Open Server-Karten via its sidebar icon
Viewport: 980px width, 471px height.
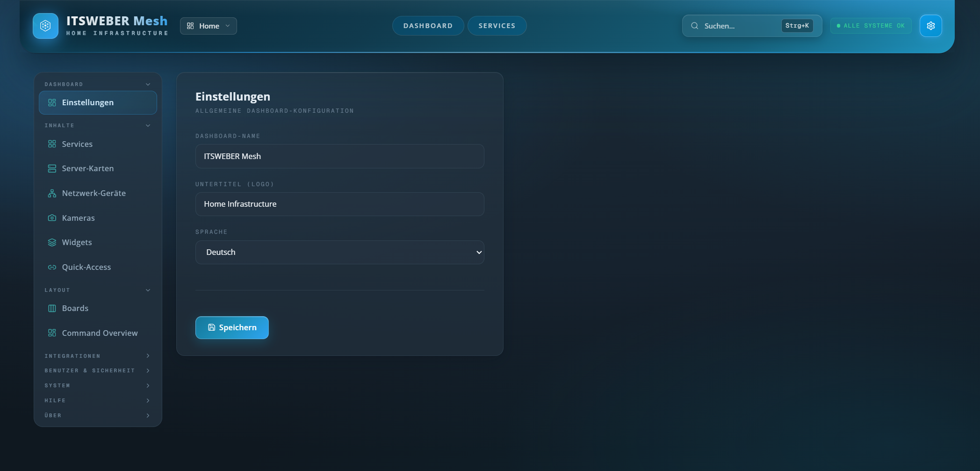click(x=51, y=168)
